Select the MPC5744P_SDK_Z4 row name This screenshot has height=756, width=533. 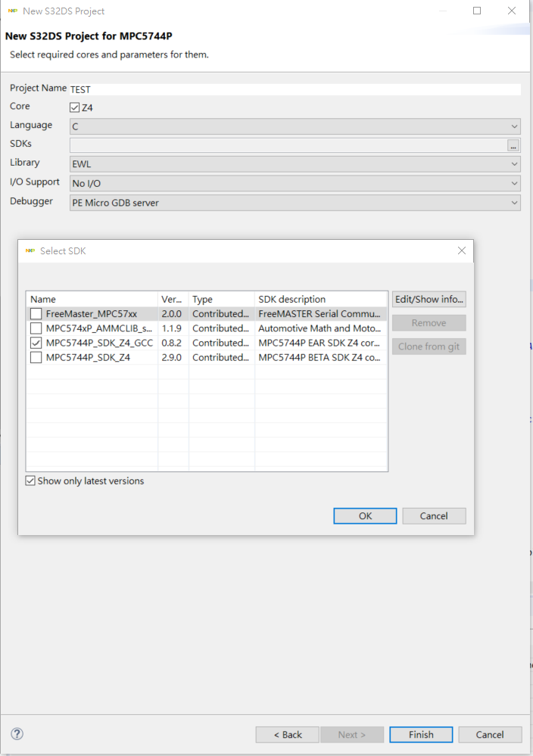88,357
